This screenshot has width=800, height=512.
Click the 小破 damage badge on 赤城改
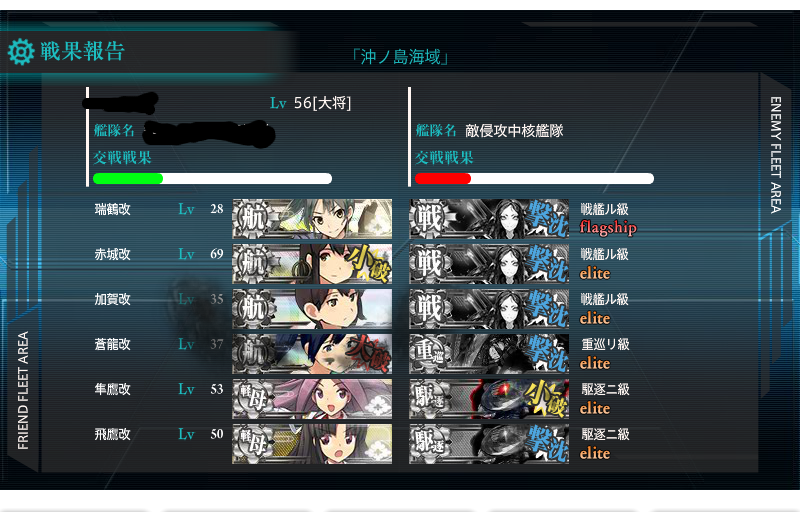tap(369, 264)
